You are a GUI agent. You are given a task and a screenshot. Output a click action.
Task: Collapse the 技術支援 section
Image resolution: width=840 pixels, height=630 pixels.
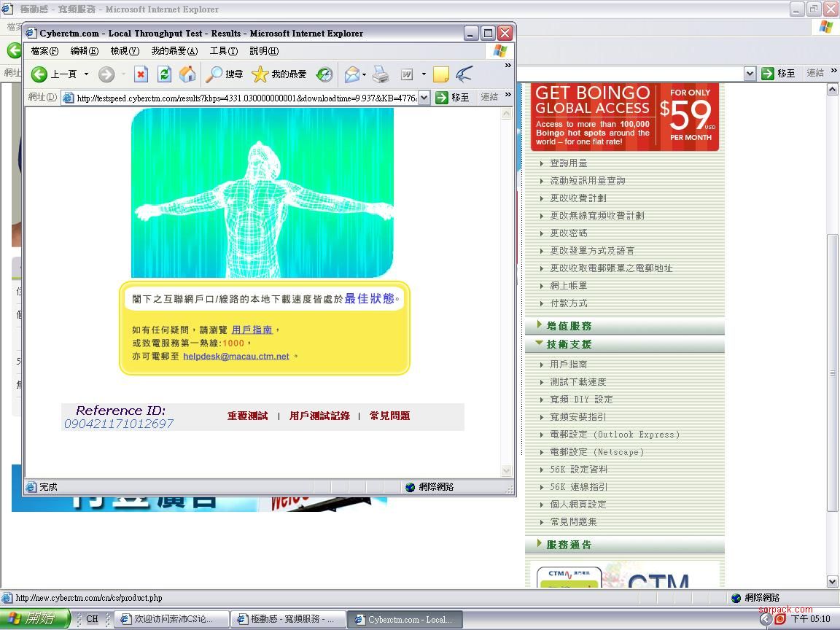569,344
